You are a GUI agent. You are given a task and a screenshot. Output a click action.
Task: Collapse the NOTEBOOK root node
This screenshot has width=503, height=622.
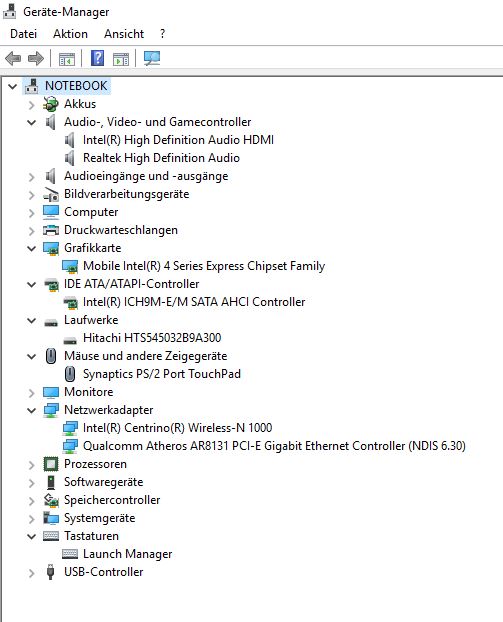point(13,86)
